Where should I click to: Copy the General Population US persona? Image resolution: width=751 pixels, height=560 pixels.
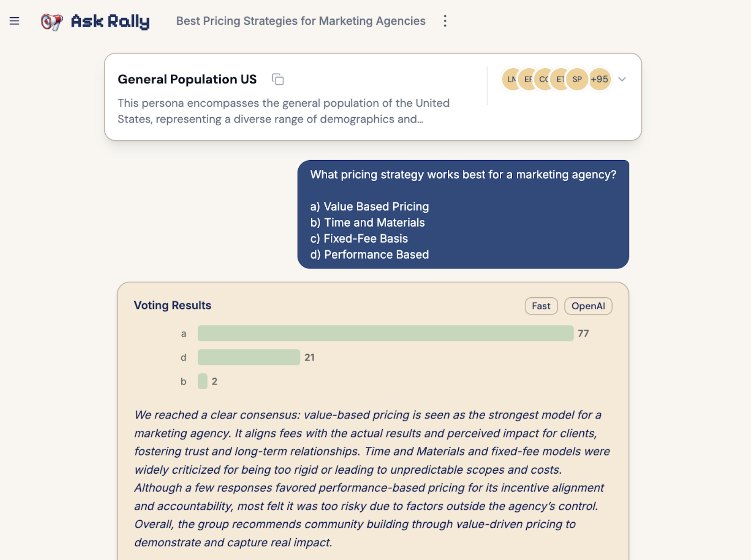277,79
